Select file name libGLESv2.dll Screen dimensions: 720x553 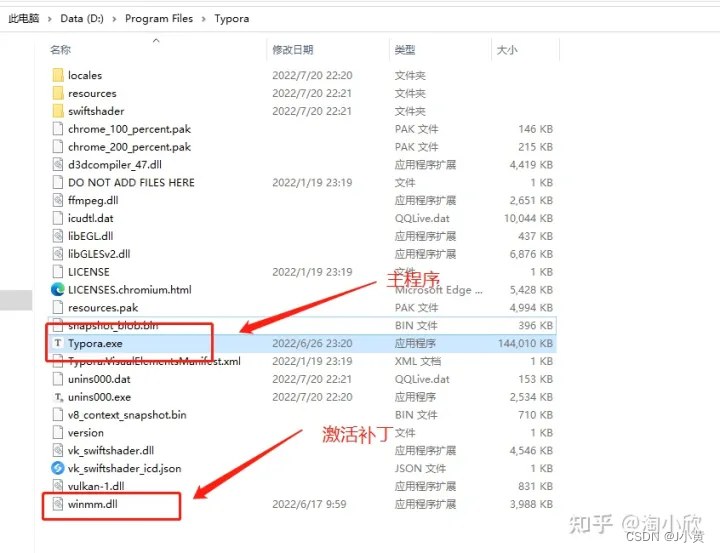(x=99, y=254)
